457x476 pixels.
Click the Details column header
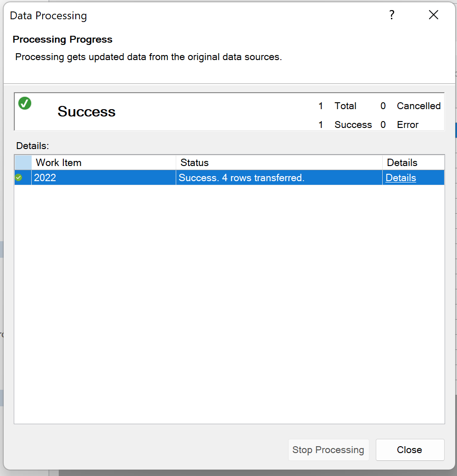pyautogui.click(x=402, y=162)
